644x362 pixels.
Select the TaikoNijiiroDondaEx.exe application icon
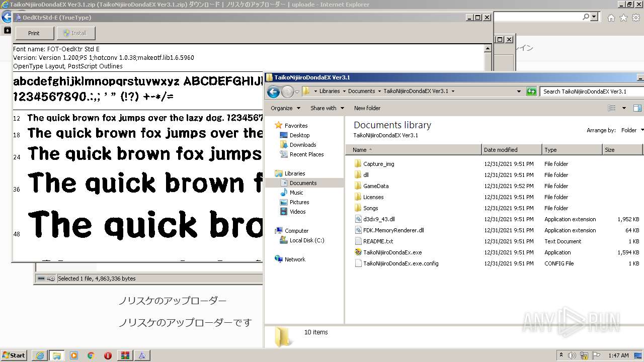[358, 252]
